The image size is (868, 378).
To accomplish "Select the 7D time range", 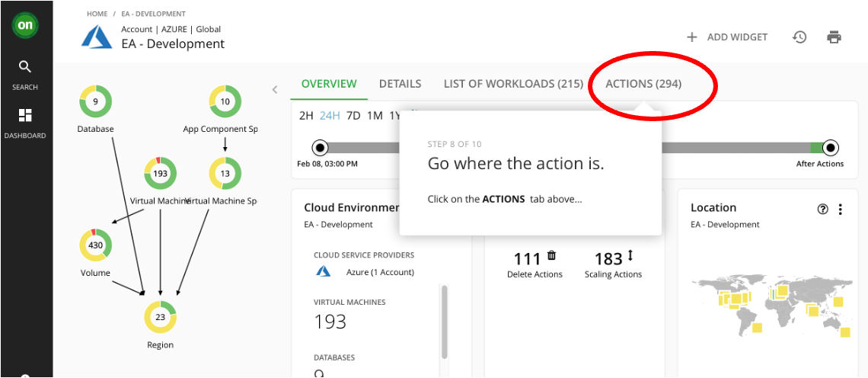I will 353,116.
